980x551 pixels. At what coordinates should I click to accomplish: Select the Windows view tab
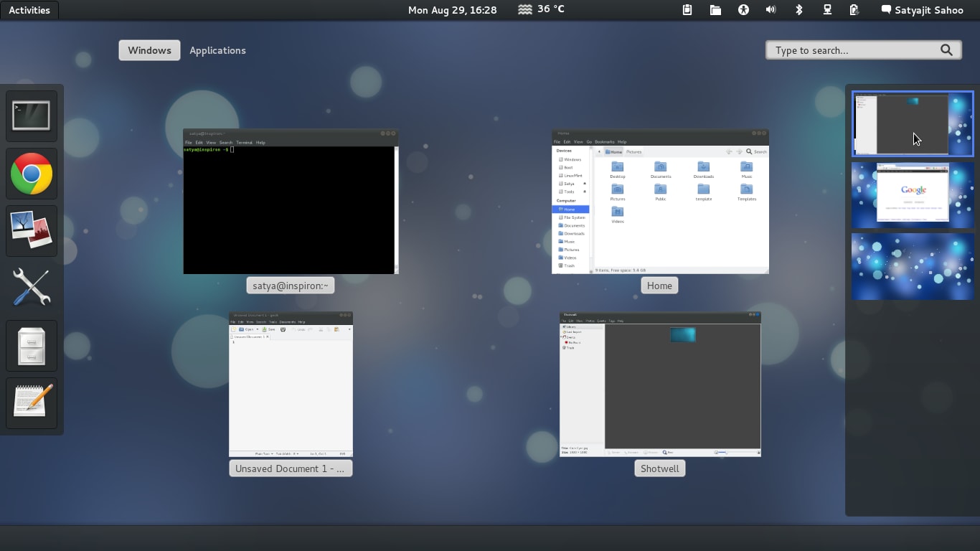149,50
